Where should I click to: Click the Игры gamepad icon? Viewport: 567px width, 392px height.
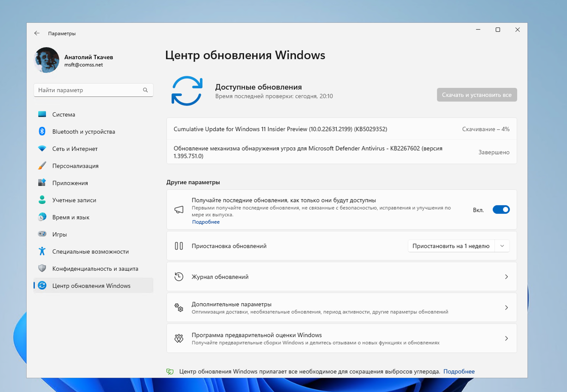click(x=42, y=234)
